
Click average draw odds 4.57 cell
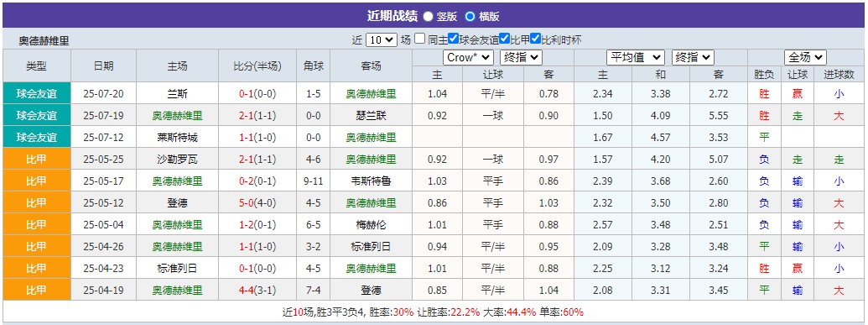tap(660, 137)
